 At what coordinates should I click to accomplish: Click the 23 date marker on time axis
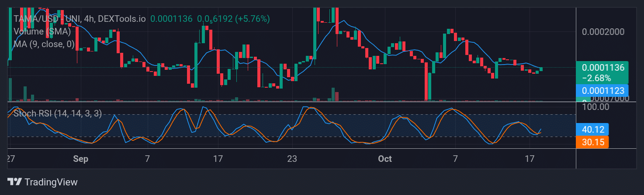click(292, 159)
